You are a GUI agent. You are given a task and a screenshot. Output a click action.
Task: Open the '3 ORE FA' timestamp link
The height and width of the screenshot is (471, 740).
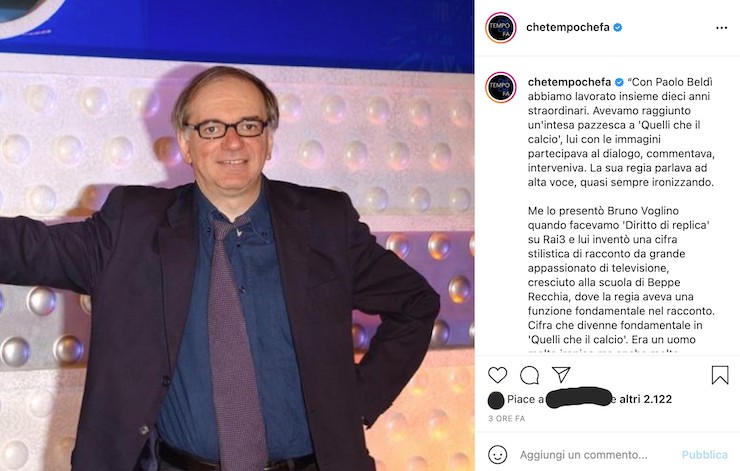click(506, 419)
